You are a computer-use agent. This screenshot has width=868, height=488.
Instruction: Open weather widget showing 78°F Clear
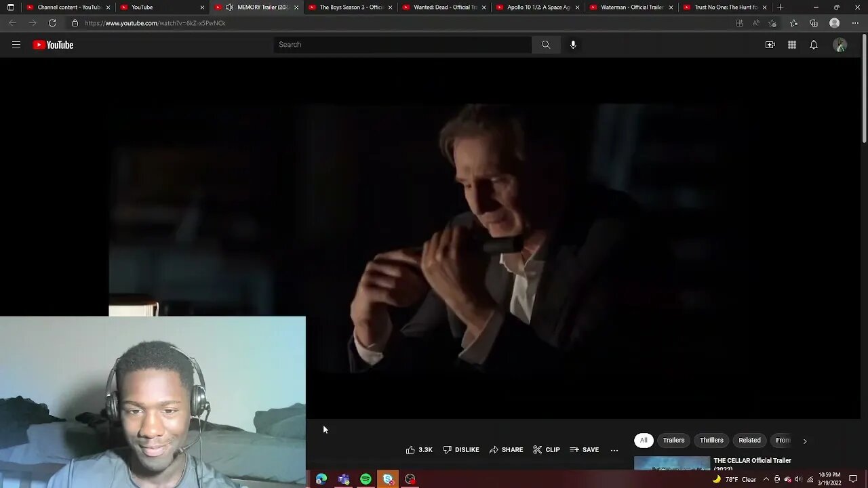tap(734, 479)
